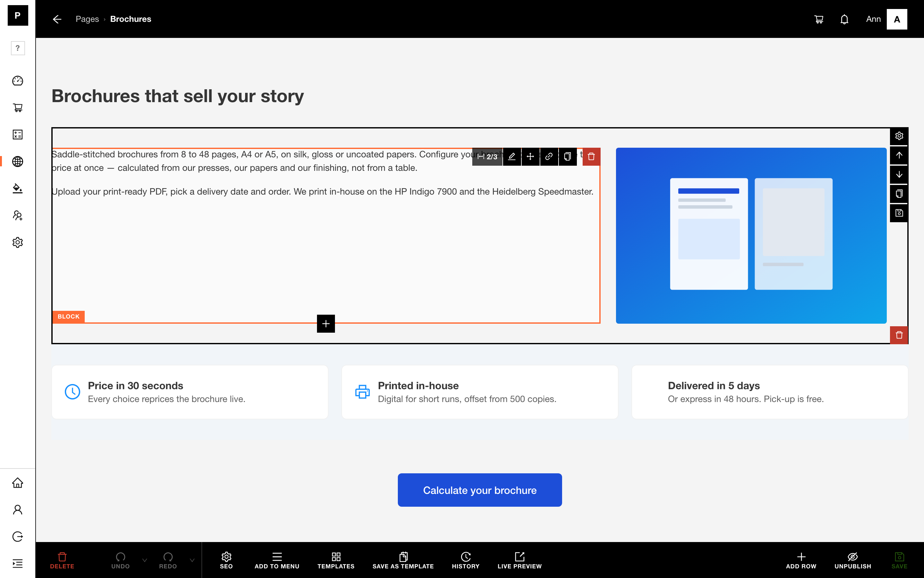Screen dimensions: 924x578
Task: Open the settings gear in left sidebar
Action: (18, 242)
